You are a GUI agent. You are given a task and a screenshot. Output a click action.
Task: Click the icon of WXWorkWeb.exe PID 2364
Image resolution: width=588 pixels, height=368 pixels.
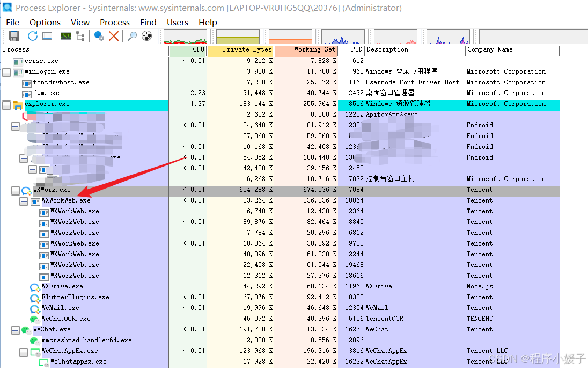pyautogui.click(x=44, y=212)
